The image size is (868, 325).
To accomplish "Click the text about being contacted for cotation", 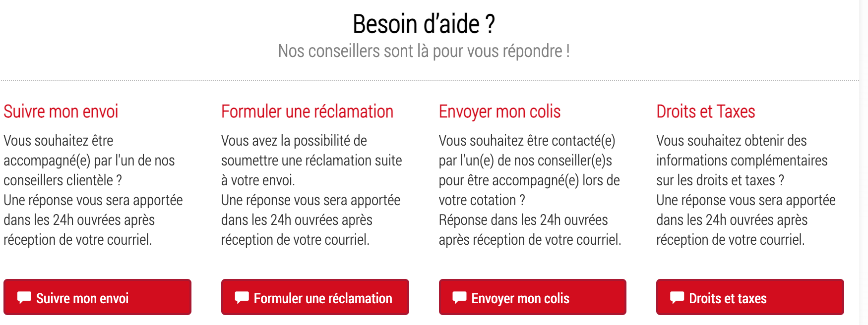I will (x=529, y=170).
